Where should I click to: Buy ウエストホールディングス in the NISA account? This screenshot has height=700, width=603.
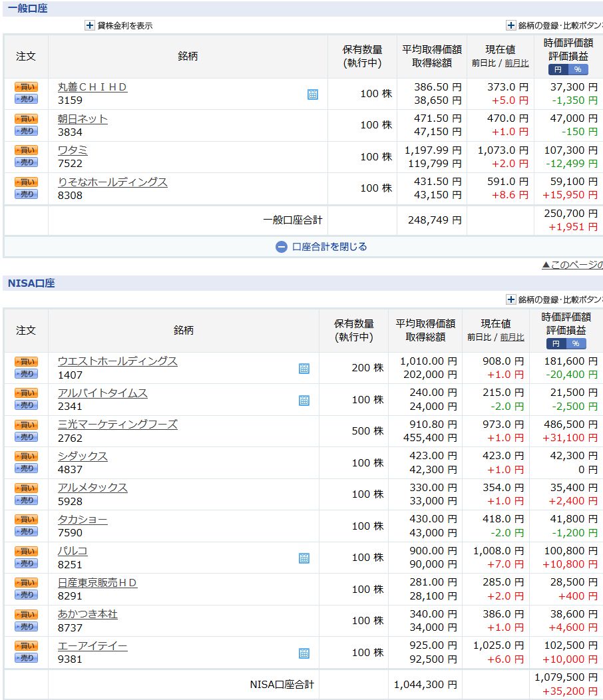pos(26,361)
